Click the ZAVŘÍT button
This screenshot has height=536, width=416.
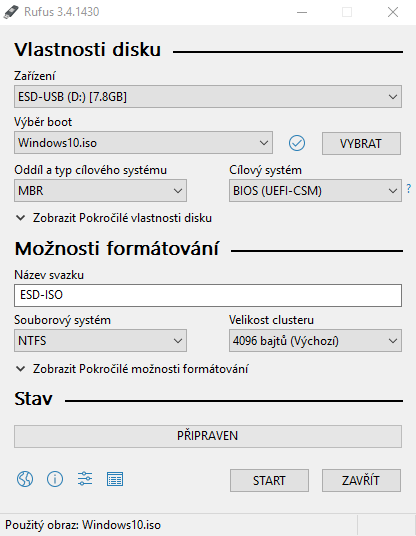click(361, 481)
